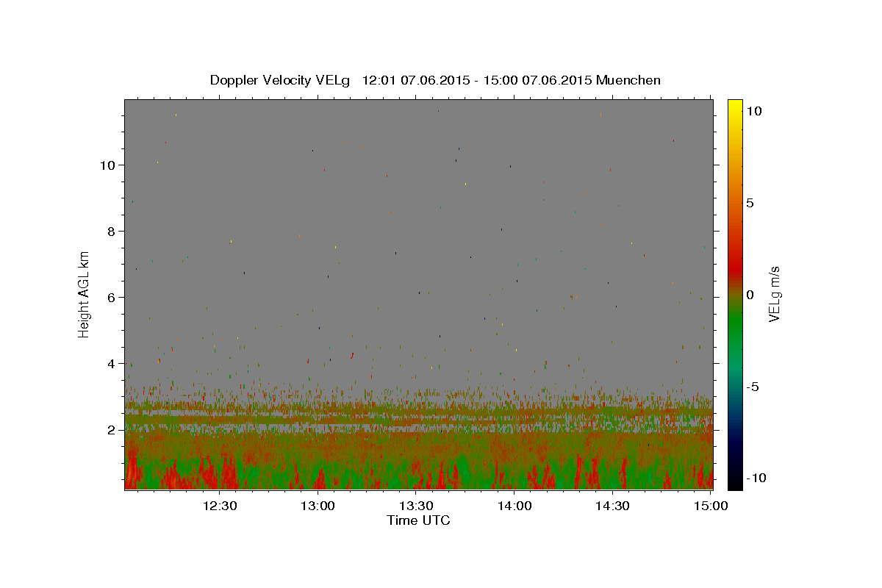
Task: Click the black bottom of the colorbar
Action: (735, 481)
